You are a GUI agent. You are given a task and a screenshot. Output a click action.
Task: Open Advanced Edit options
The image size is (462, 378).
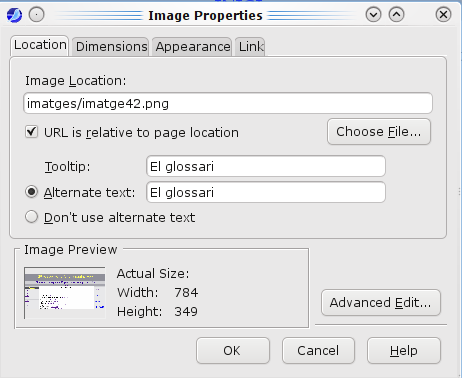click(x=381, y=303)
